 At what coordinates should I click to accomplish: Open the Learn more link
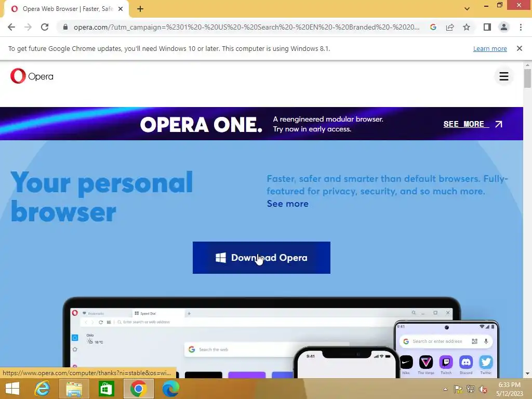(490, 48)
